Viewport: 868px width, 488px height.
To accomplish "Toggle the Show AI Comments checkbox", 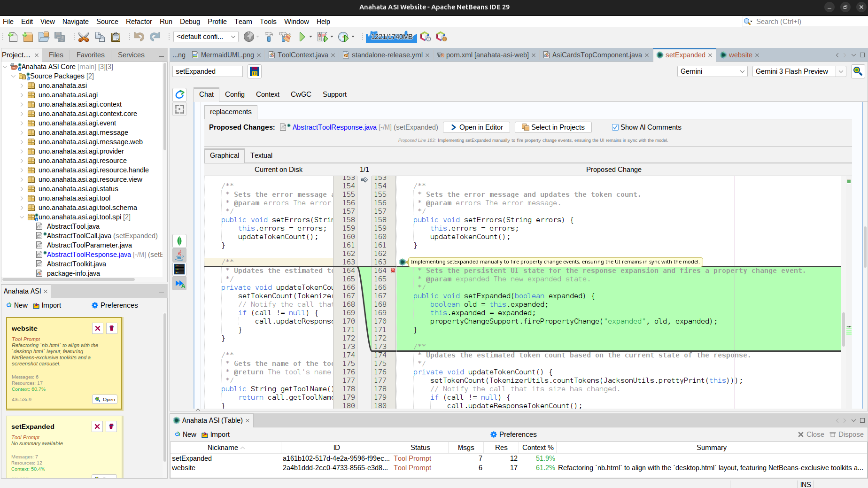I will 615,127.
